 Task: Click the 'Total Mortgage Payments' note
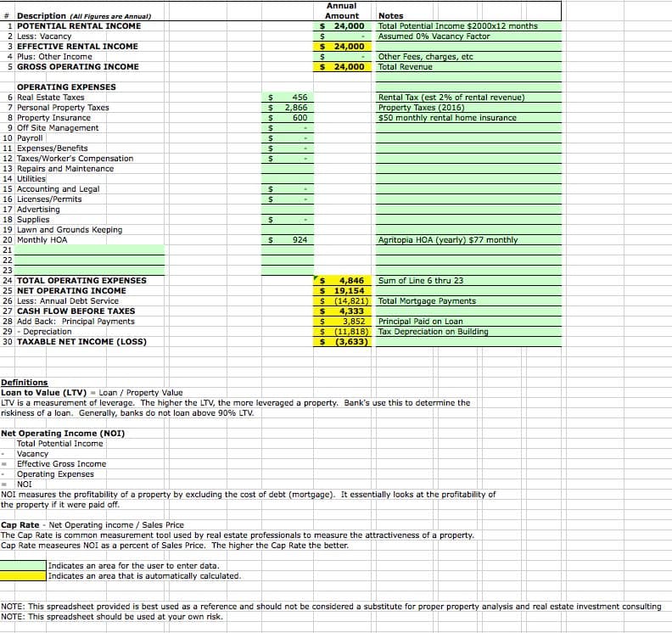click(427, 301)
